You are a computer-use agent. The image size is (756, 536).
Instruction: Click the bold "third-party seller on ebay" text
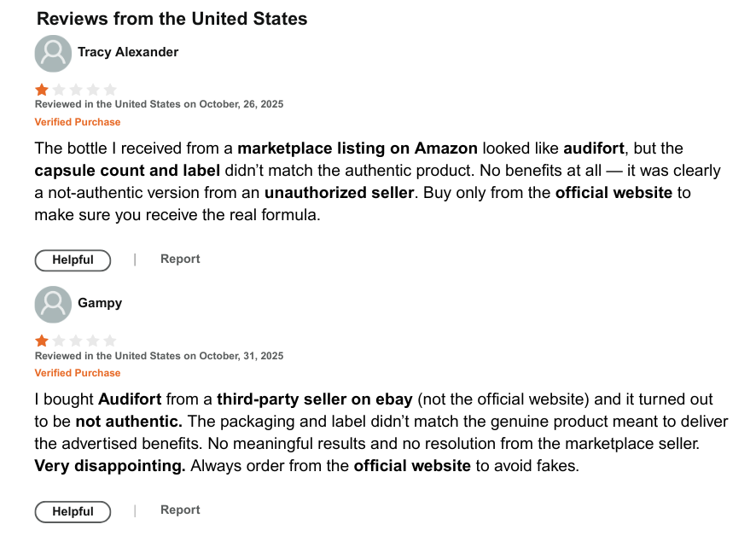315,399
